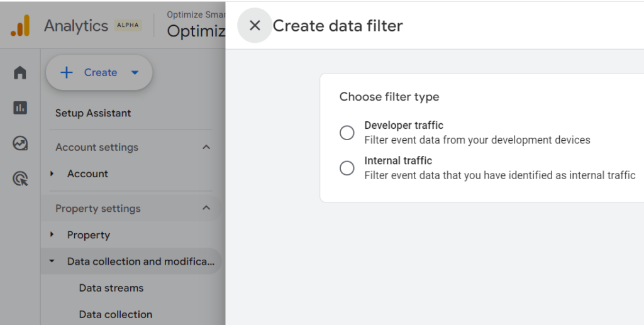Click the Internal traffic option label
Screen dimensions: 644x325
point(398,160)
